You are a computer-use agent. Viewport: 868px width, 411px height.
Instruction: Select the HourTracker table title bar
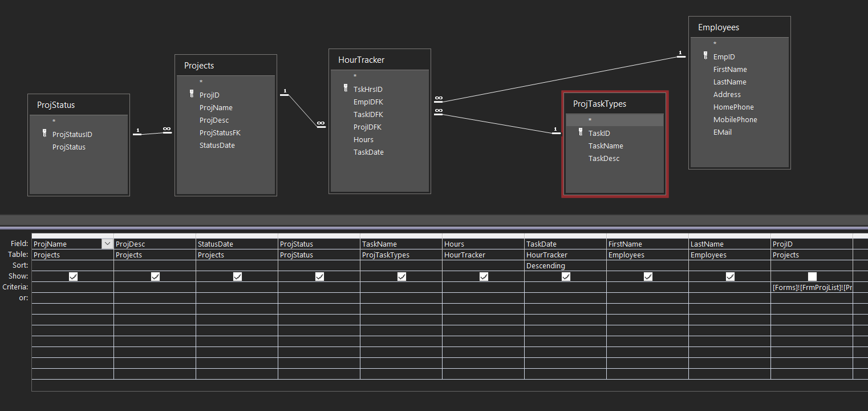(x=380, y=60)
